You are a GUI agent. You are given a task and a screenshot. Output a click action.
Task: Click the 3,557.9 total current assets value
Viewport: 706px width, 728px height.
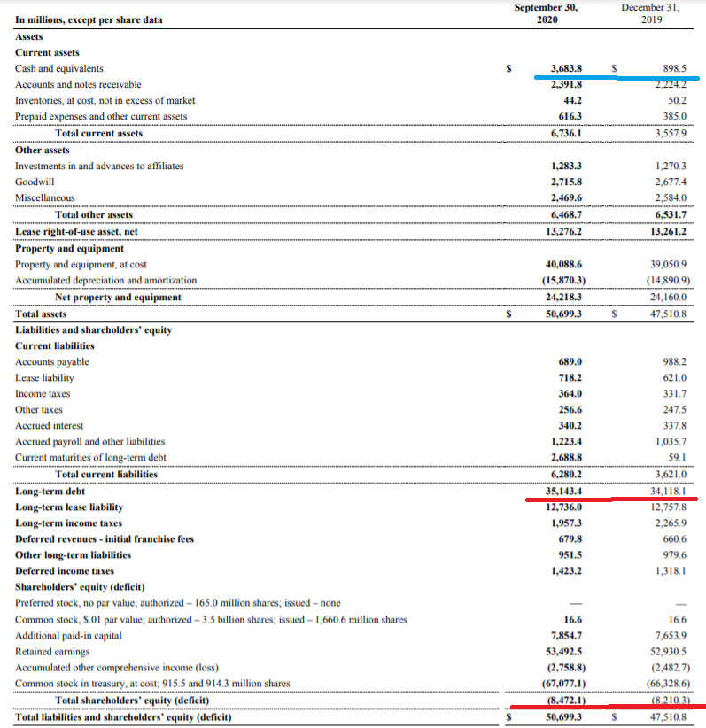[671, 133]
